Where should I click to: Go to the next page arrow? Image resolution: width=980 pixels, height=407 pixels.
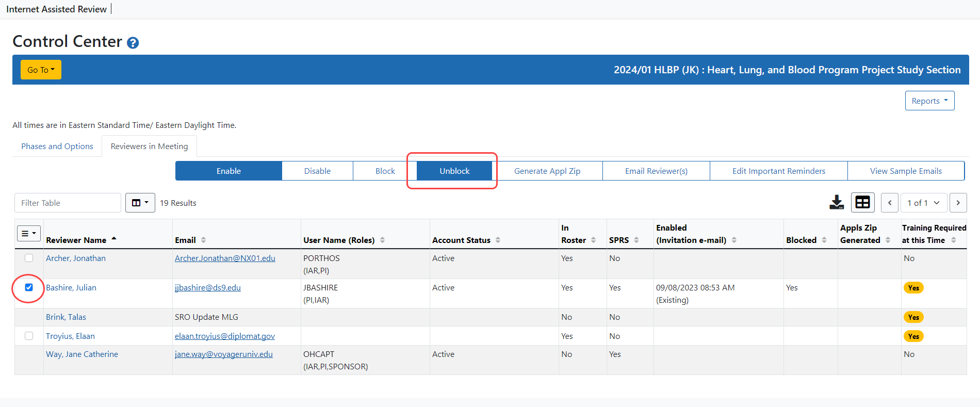pos(958,203)
